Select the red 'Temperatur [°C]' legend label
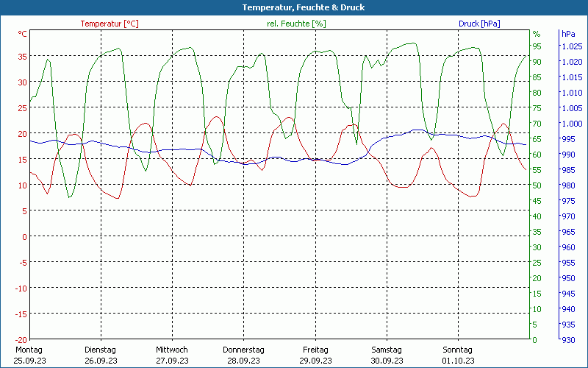The width and height of the screenshot is (588, 368). pos(110,24)
